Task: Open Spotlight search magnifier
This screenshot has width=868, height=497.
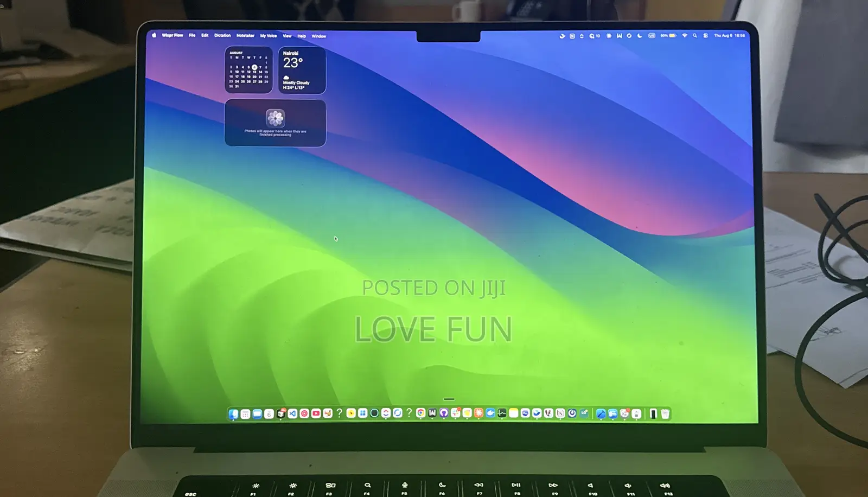Action: coord(695,36)
